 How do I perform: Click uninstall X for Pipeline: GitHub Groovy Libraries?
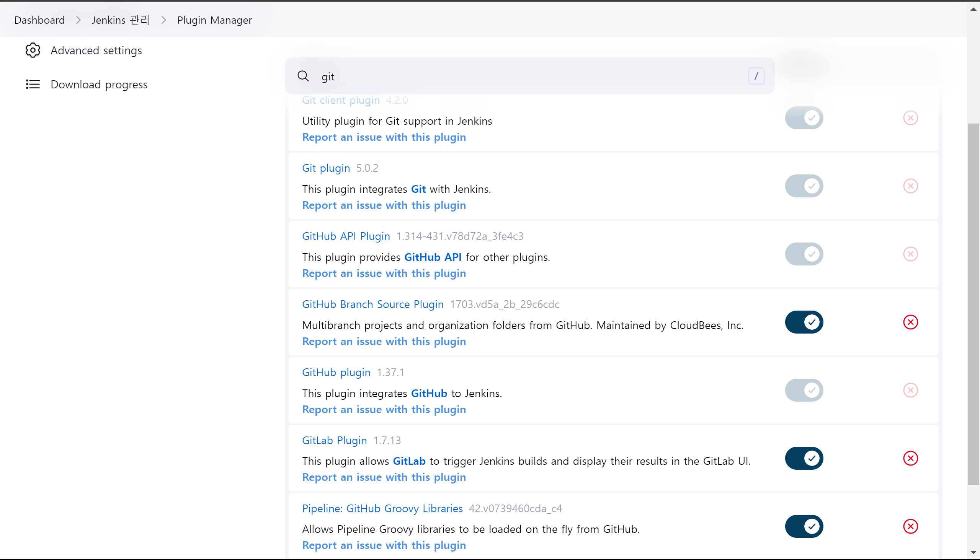[x=910, y=526]
